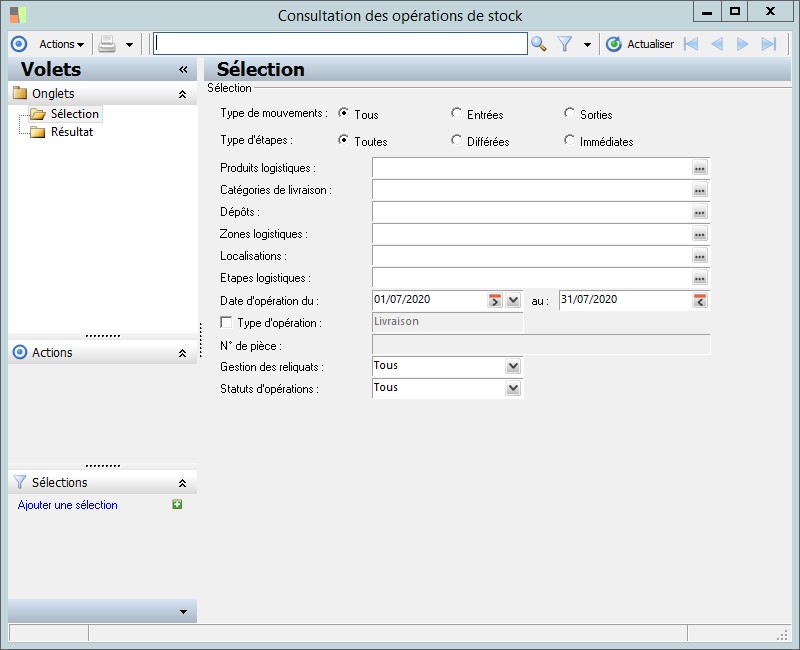Click the magnifying glass search icon
800x650 pixels.
click(x=539, y=44)
